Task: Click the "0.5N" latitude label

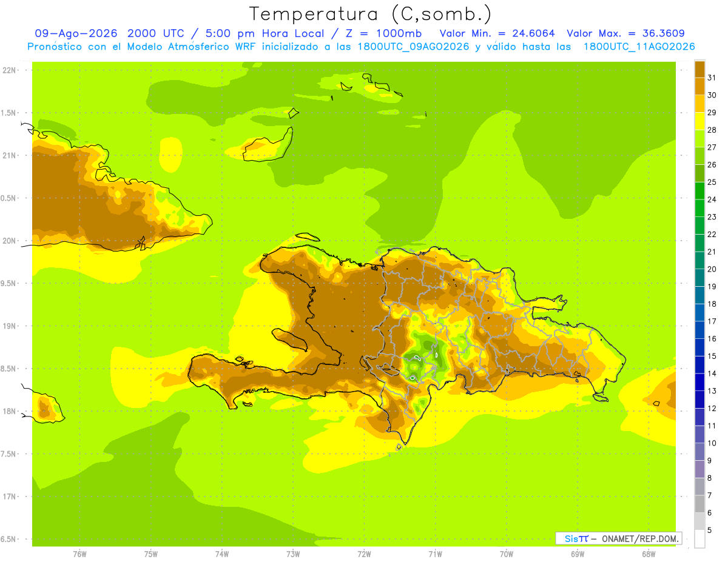Action: pyautogui.click(x=8, y=198)
